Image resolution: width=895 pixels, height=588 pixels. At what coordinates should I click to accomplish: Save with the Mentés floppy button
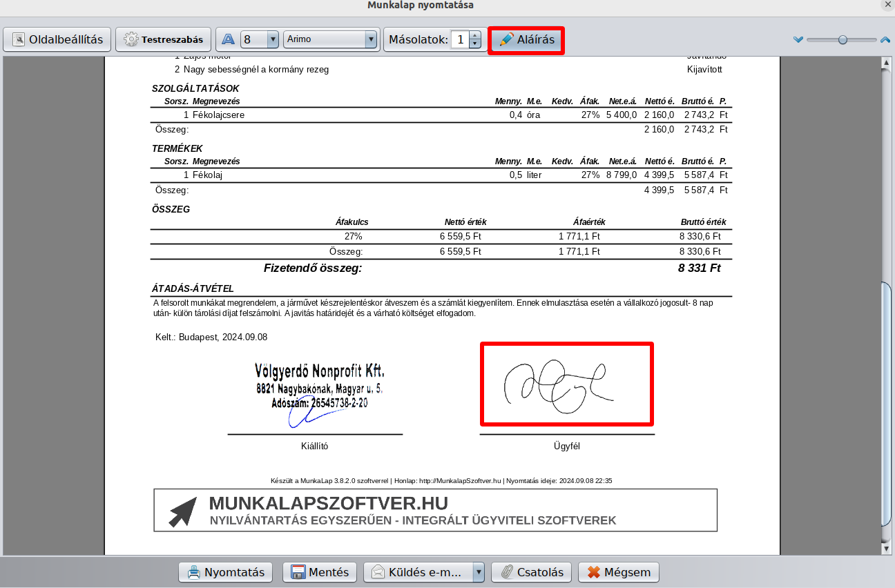tap(320, 572)
